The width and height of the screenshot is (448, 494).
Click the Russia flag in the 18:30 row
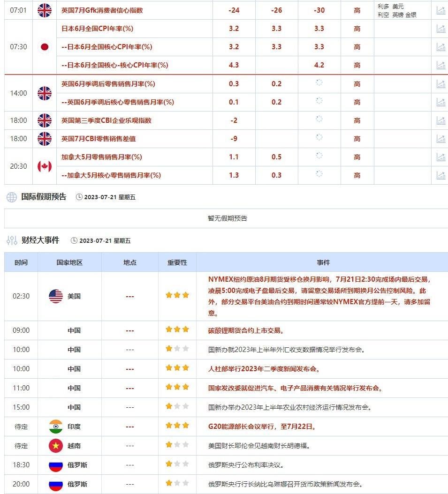(55, 465)
